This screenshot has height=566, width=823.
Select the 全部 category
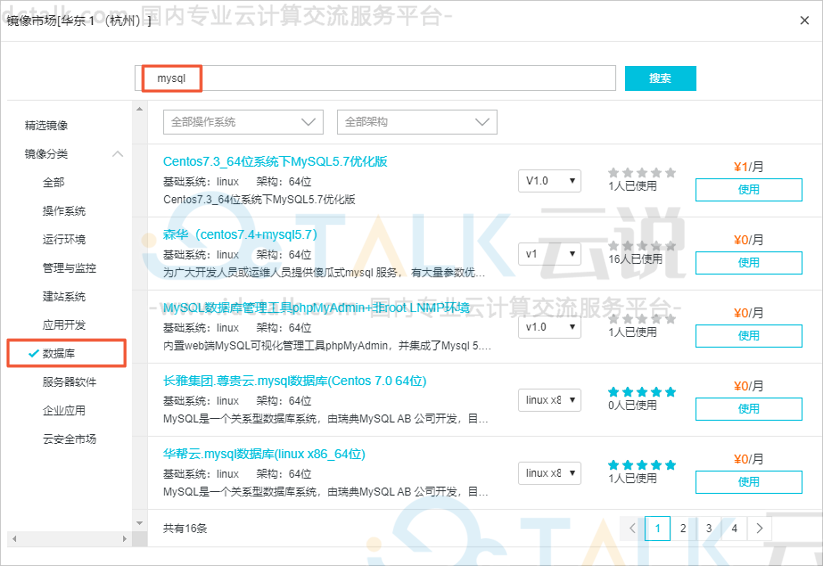[x=54, y=182]
